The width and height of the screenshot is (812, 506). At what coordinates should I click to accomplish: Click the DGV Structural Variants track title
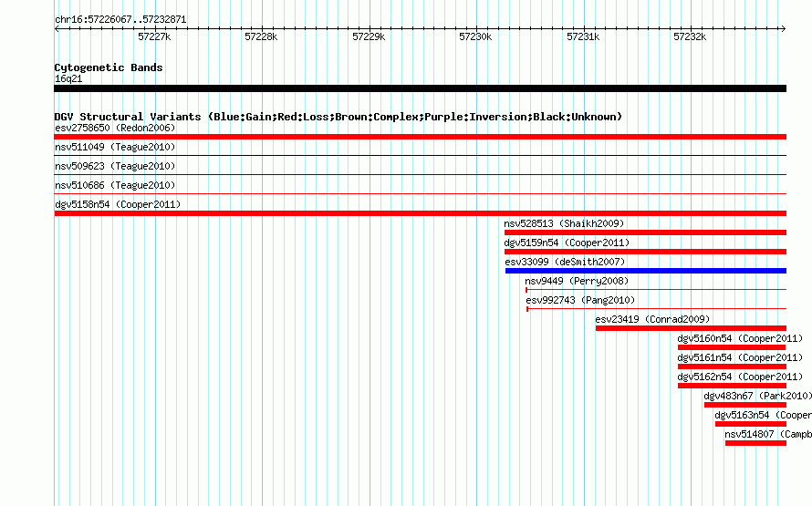click(338, 117)
